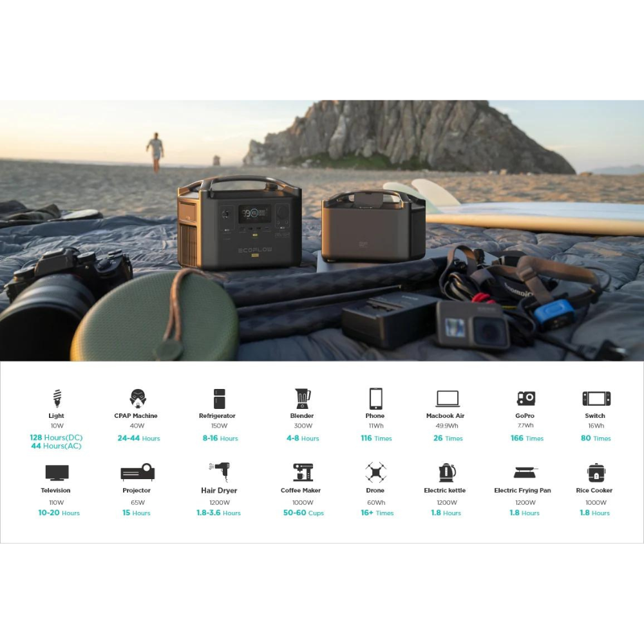
Task: Select the Blender icon
Action: pos(302,399)
